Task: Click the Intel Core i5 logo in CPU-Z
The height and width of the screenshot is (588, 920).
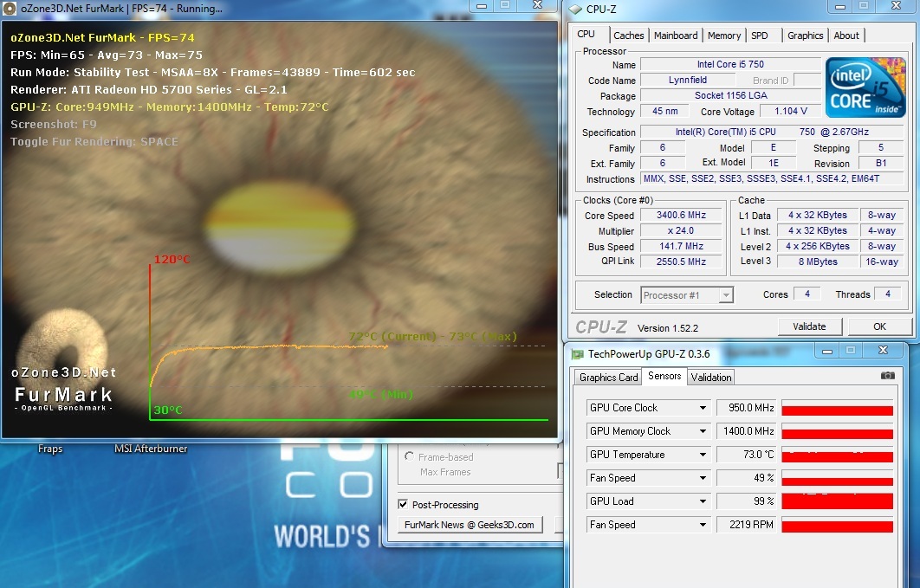Action: click(865, 87)
